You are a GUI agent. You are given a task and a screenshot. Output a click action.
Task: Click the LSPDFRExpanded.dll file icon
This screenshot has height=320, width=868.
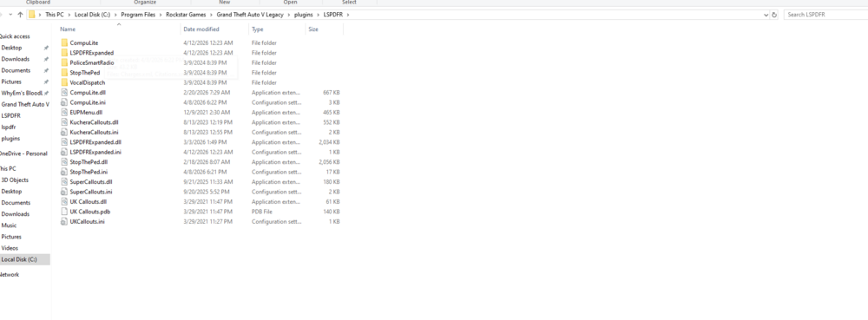click(64, 142)
